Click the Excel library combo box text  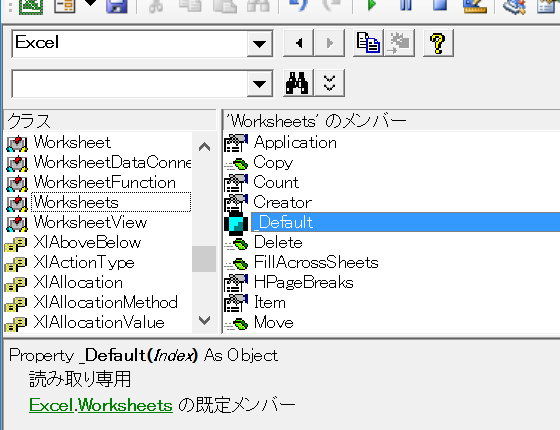click(x=37, y=42)
